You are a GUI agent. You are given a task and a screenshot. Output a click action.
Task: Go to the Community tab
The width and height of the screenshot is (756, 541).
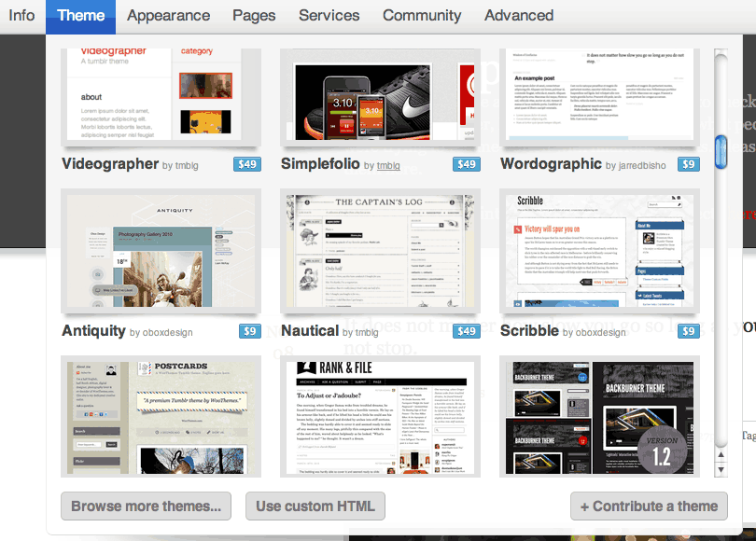pos(422,16)
